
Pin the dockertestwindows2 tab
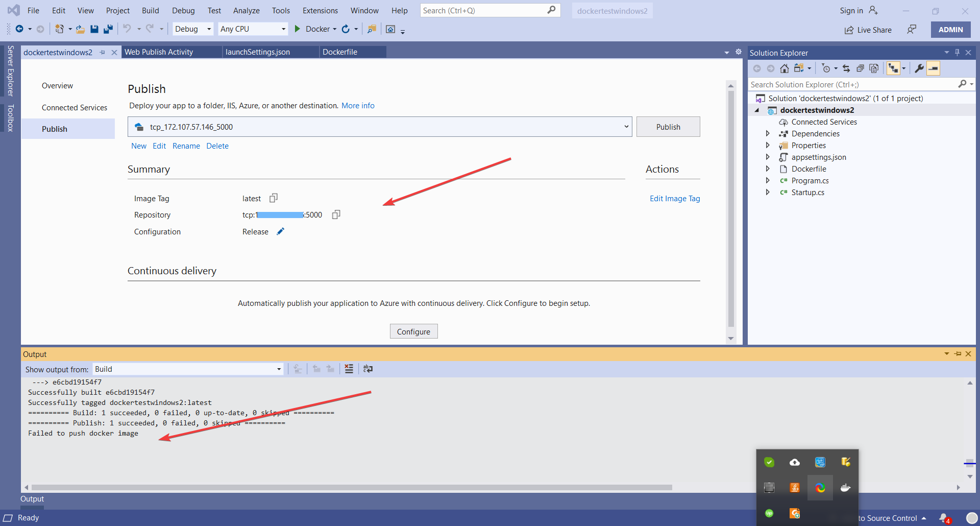pyautogui.click(x=103, y=52)
